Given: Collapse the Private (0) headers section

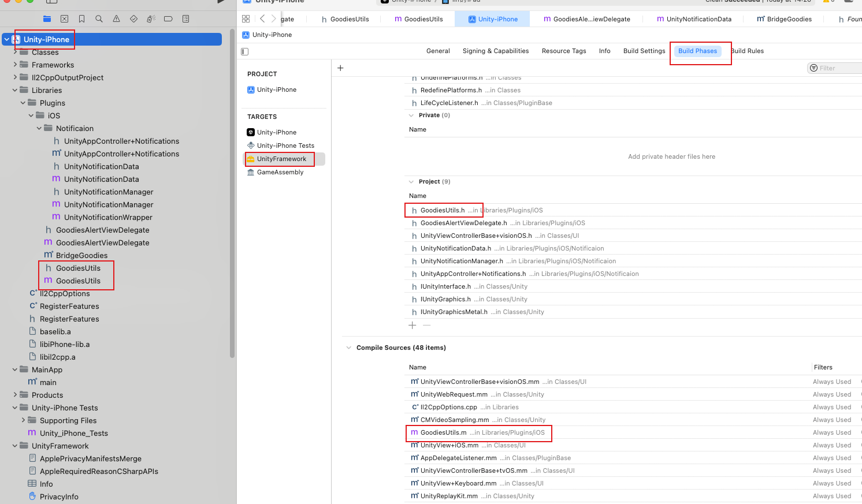Looking at the screenshot, I should pyautogui.click(x=411, y=115).
